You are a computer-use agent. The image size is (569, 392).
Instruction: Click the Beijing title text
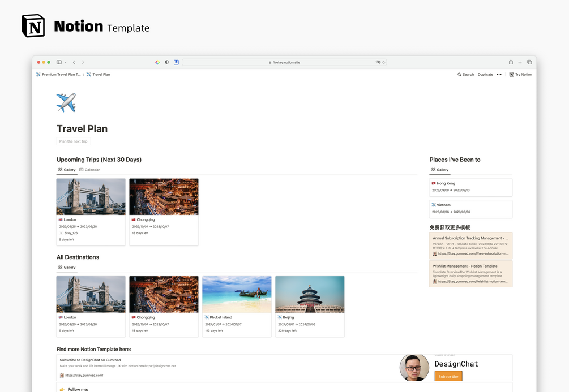pyautogui.click(x=288, y=317)
